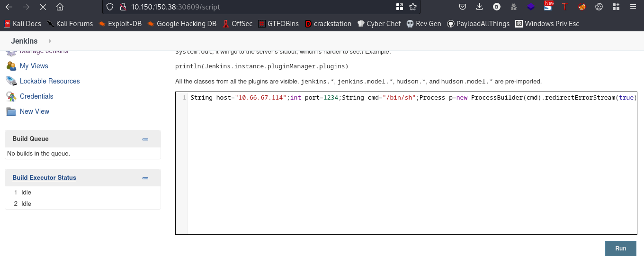Expand the Jenkins breadcrumb arrow menu
The height and width of the screenshot is (259, 644).
(50, 41)
